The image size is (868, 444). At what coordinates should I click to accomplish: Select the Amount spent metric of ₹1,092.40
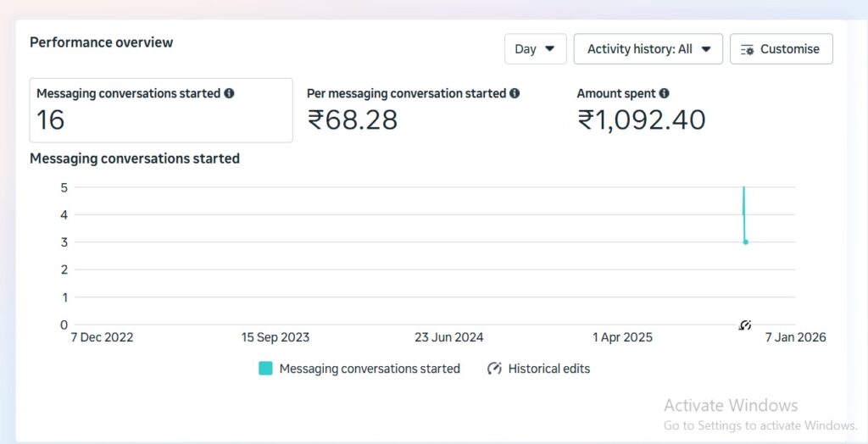[x=641, y=110]
